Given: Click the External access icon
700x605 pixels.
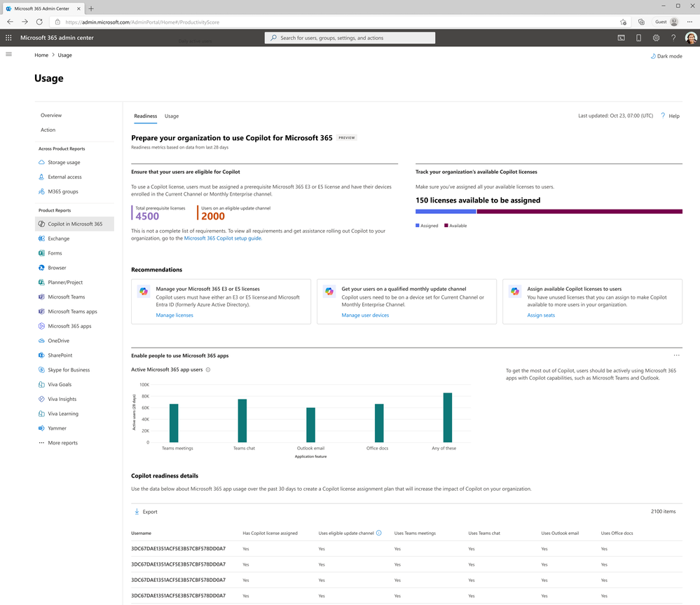Looking at the screenshot, I should (41, 177).
